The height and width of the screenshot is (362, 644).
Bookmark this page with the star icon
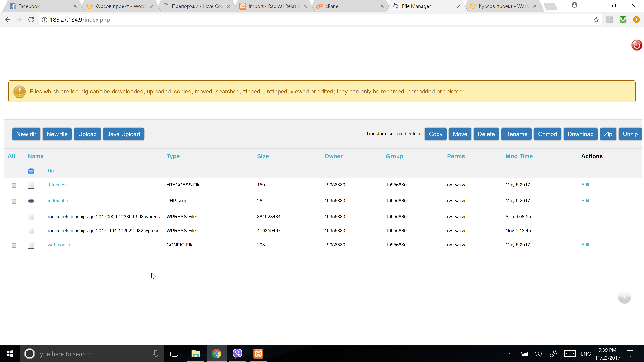tap(596, 20)
